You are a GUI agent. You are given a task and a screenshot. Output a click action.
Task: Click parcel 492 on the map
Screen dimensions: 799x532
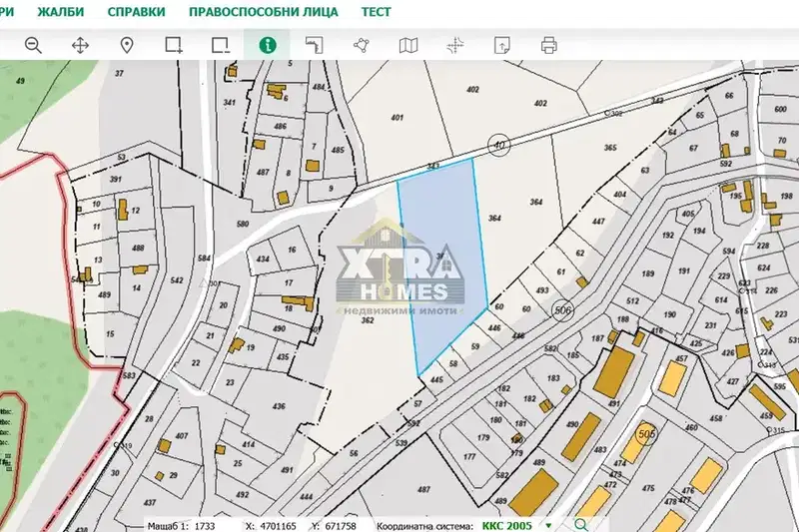(242, 494)
